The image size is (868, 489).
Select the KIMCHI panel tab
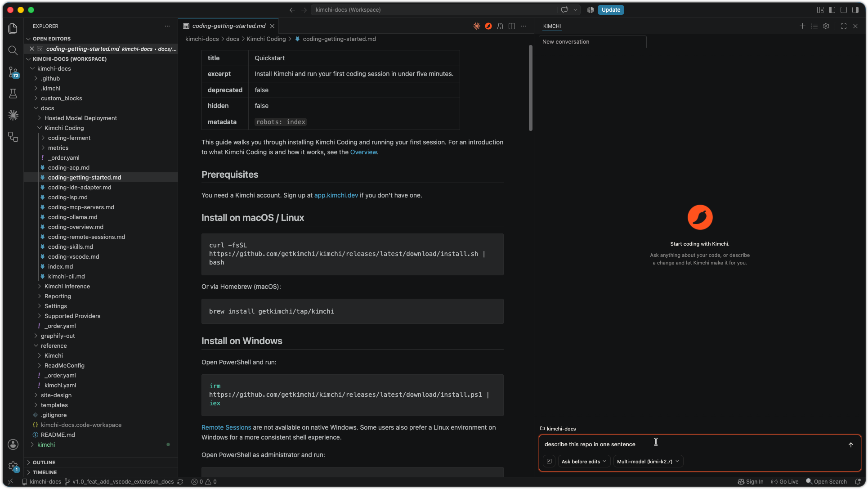coord(552,26)
